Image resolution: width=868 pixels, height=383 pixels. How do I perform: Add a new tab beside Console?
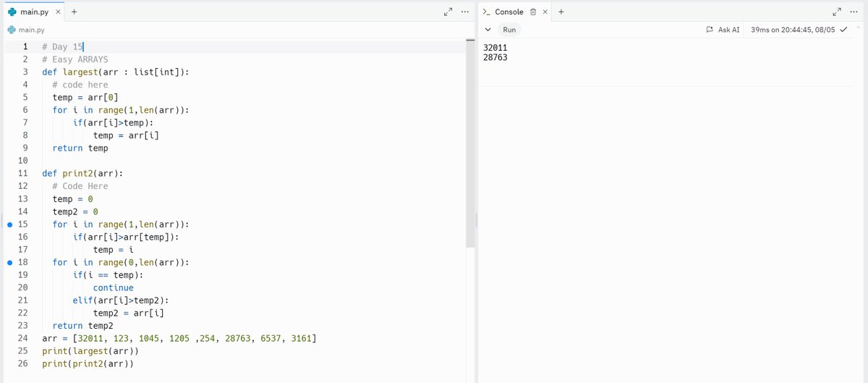[561, 12]
